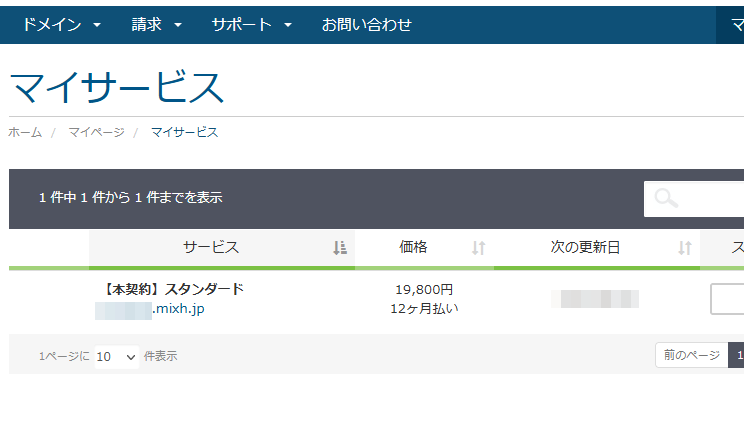
Task: Click the magnifying glass search icon
Action: (x=666, y=198)
